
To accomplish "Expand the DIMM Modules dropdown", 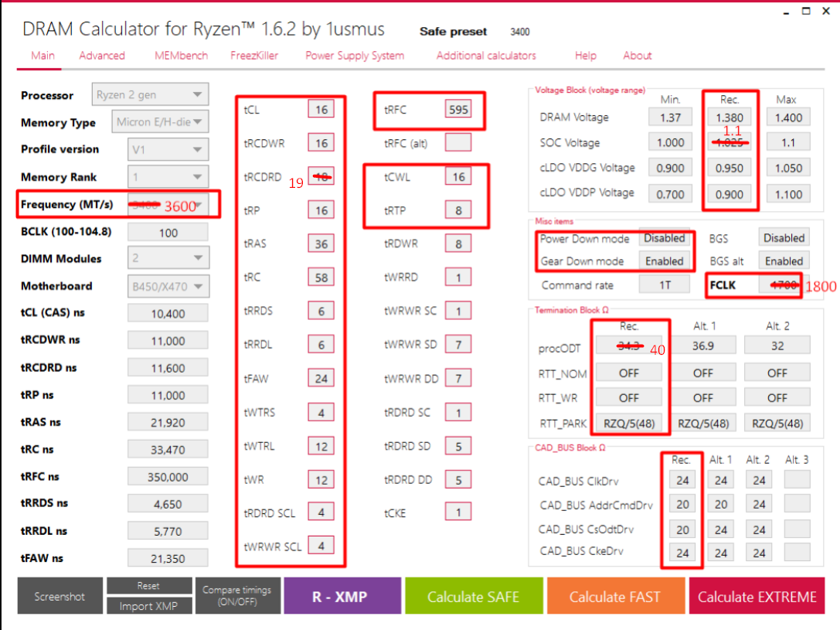I will pos(168,258).
